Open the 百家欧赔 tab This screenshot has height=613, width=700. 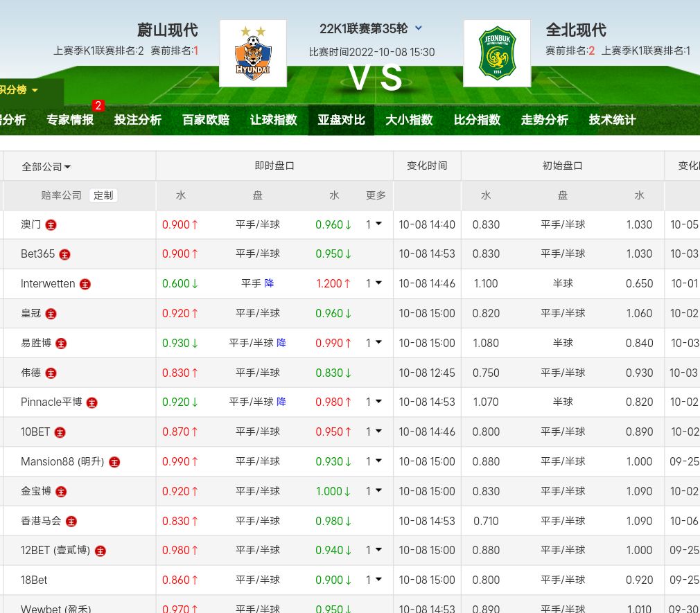pos(206,120)
